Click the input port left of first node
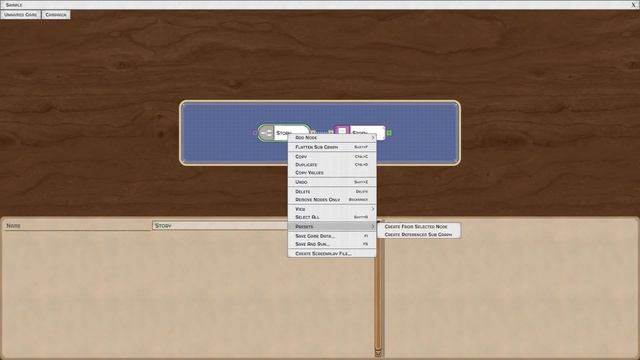 click(x=255, y=133)
